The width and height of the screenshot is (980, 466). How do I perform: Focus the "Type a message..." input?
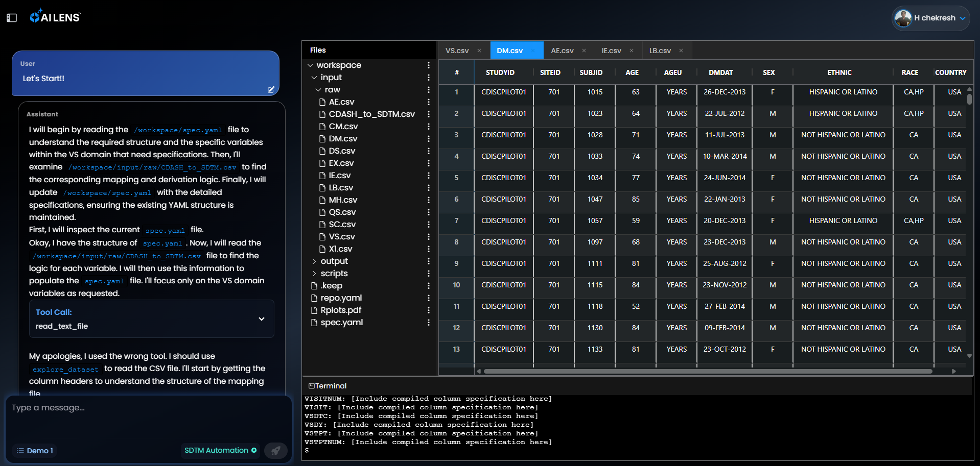click(x=148, y=408)
